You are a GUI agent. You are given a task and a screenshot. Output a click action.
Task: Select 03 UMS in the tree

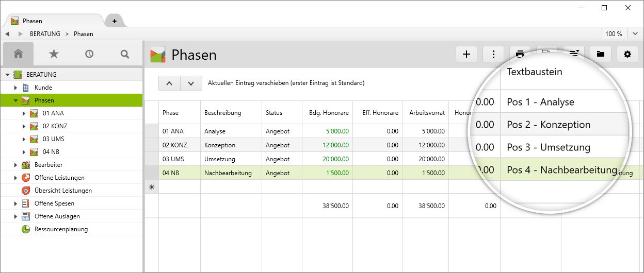pyautogui.click(x=53, y=139)
